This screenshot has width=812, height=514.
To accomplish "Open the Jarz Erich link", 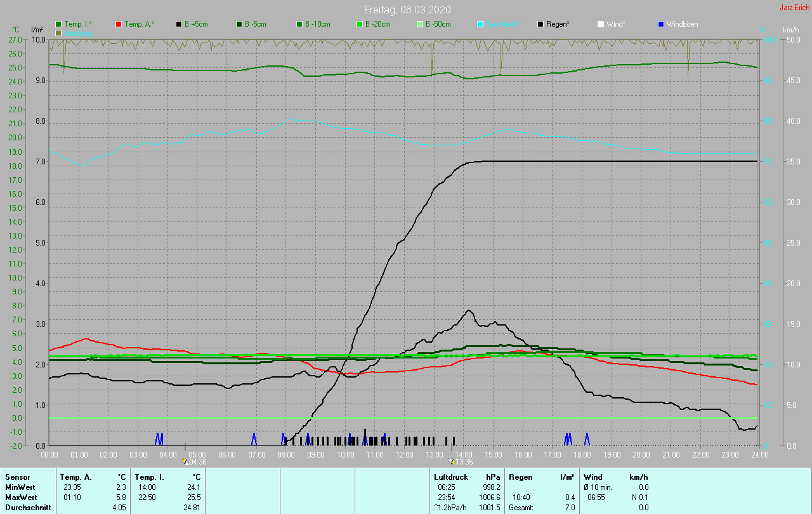I will click(x=794, y=8).
